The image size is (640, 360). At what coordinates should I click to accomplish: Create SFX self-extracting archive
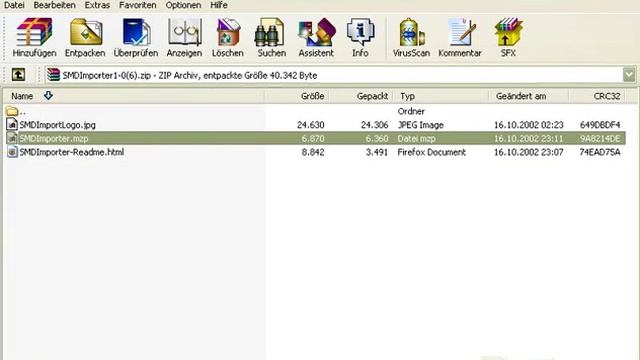point(508,32)
